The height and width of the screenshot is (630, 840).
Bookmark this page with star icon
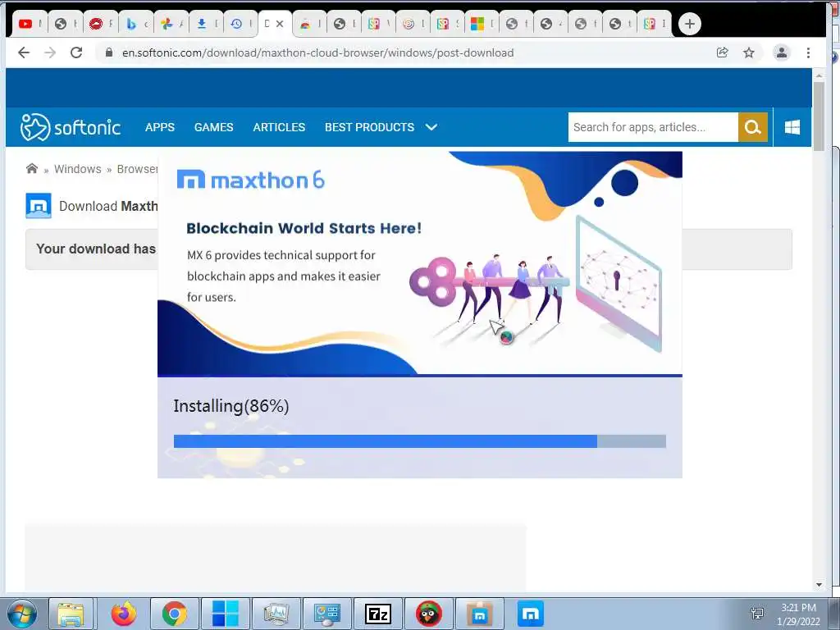(749, 52)
